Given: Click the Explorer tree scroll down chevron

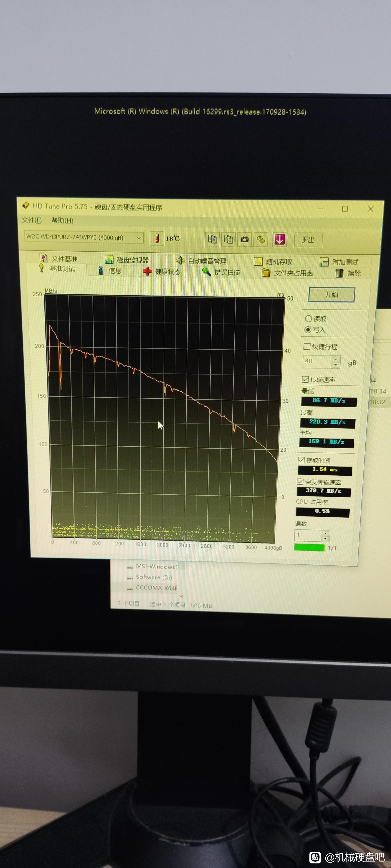Looking at the screenshot, I should point(181,596).
